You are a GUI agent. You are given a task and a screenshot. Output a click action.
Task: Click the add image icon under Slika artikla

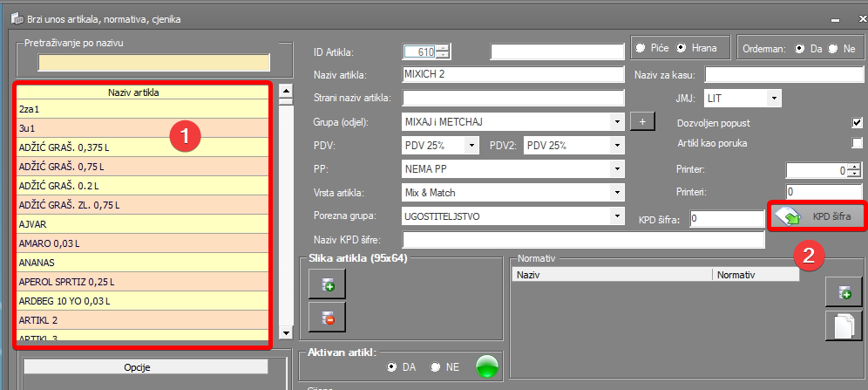point(328,285)
